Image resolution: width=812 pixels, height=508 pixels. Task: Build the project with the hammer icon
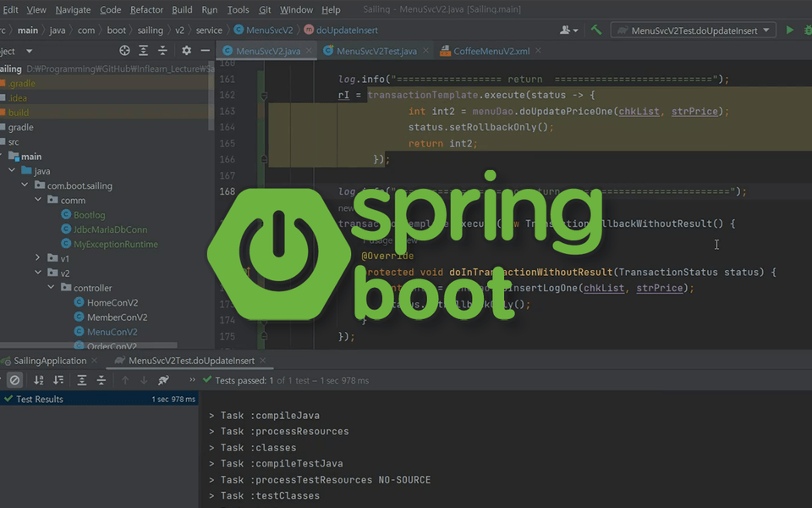click(x=596, y=30)
